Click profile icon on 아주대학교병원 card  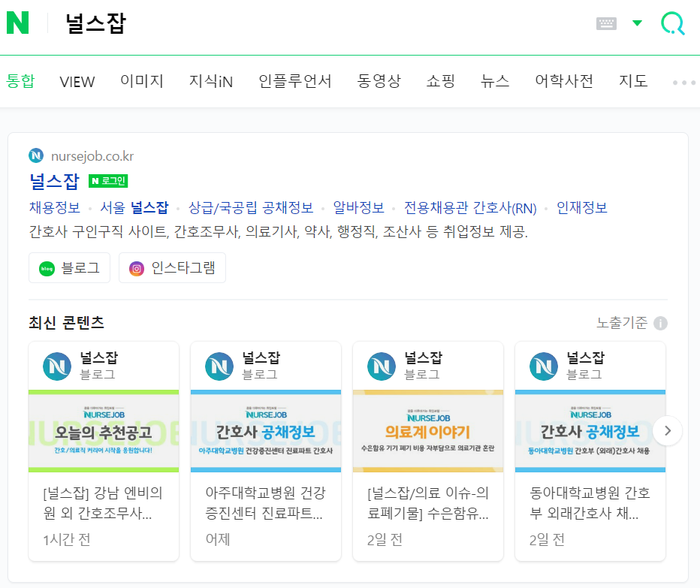pyautogui.click(x=219, y=366)
